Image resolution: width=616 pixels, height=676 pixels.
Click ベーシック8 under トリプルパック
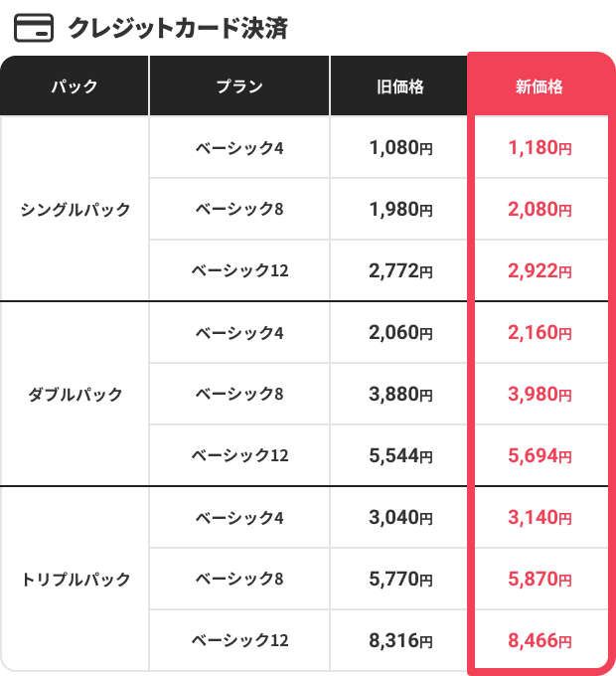pyautogui.click(x=239, y=579)
